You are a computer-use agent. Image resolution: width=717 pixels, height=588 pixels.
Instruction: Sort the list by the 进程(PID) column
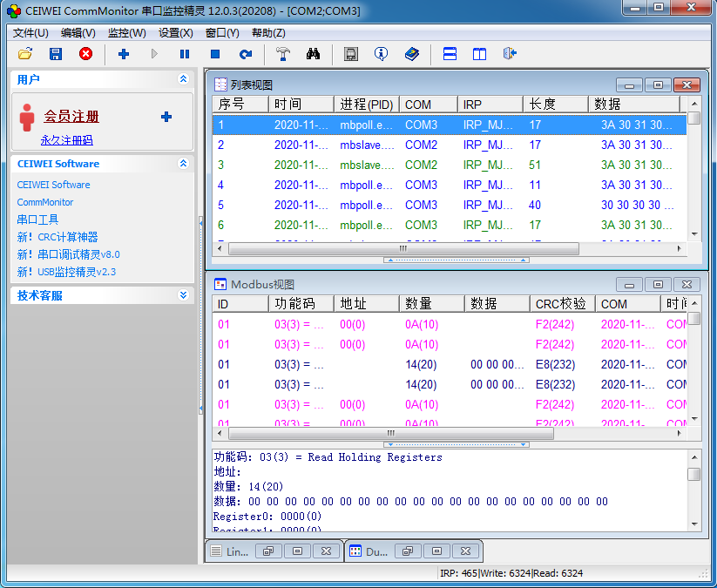pyautogui.click(x=367, y=105)
